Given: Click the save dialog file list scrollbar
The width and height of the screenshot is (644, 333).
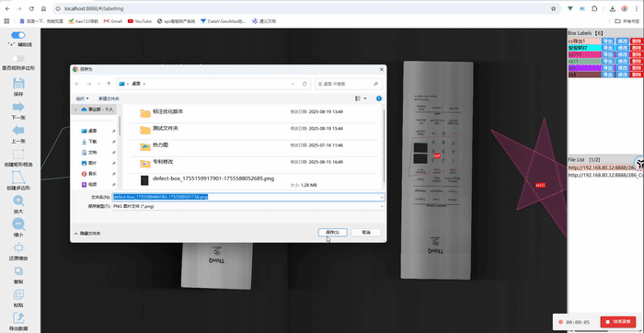Looking at the screenshot, I should 384,145.
